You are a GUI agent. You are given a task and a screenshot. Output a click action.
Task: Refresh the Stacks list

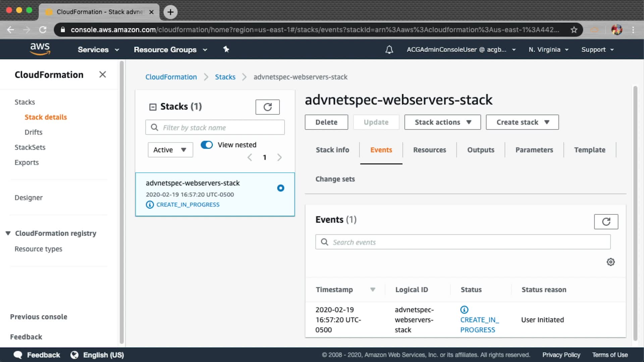pyautogui.click(x=267, y=107)
